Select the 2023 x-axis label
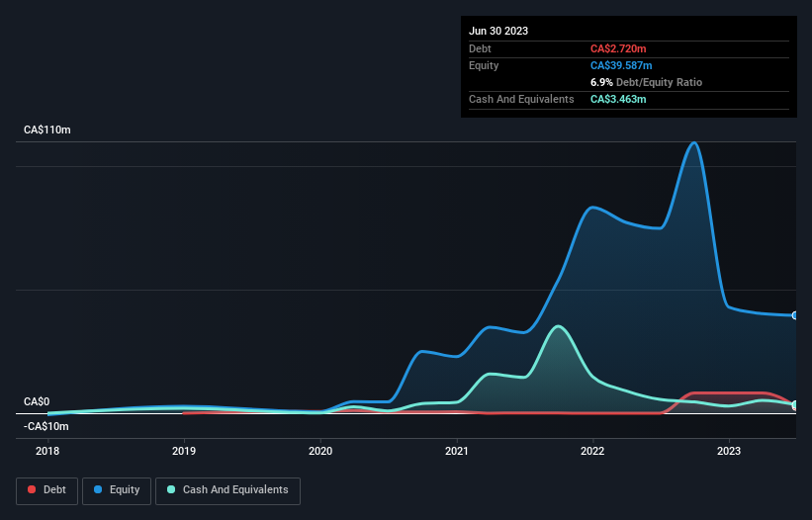The width and height of the screenshot is (812, 520). [x=729, y=451]
